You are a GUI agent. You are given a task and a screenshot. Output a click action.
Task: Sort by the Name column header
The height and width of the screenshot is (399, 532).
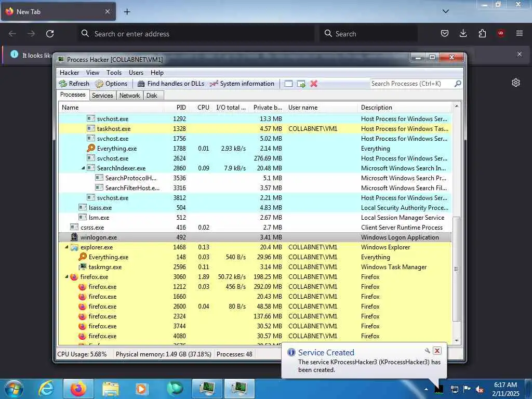pyautogui.click(x=112, y=108)
